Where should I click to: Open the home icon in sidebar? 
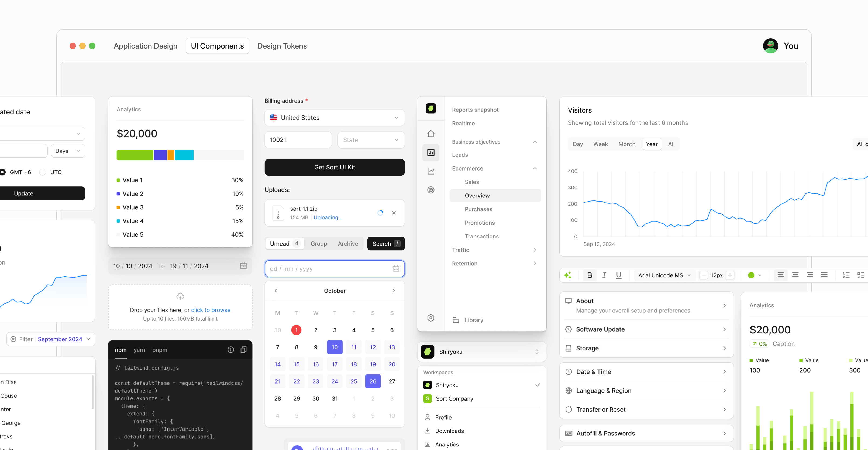[x=431, y=134]
